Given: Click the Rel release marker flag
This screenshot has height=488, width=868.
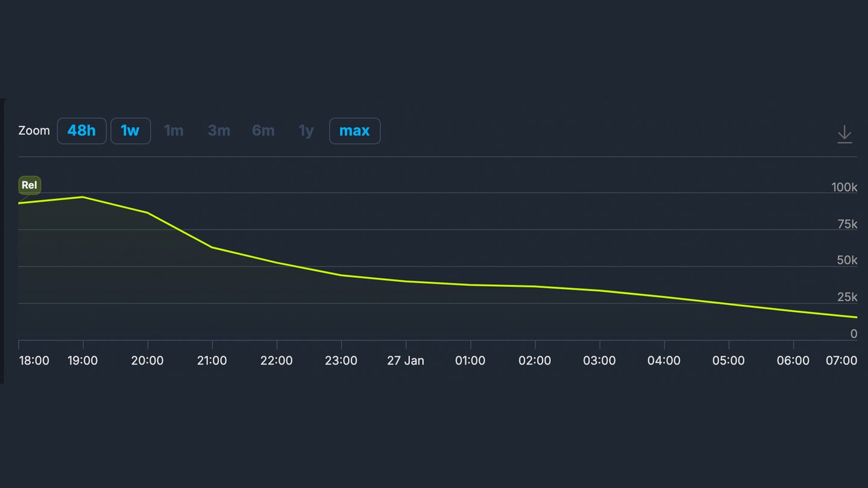Looking at the screenshot, I should coord(30,186).
